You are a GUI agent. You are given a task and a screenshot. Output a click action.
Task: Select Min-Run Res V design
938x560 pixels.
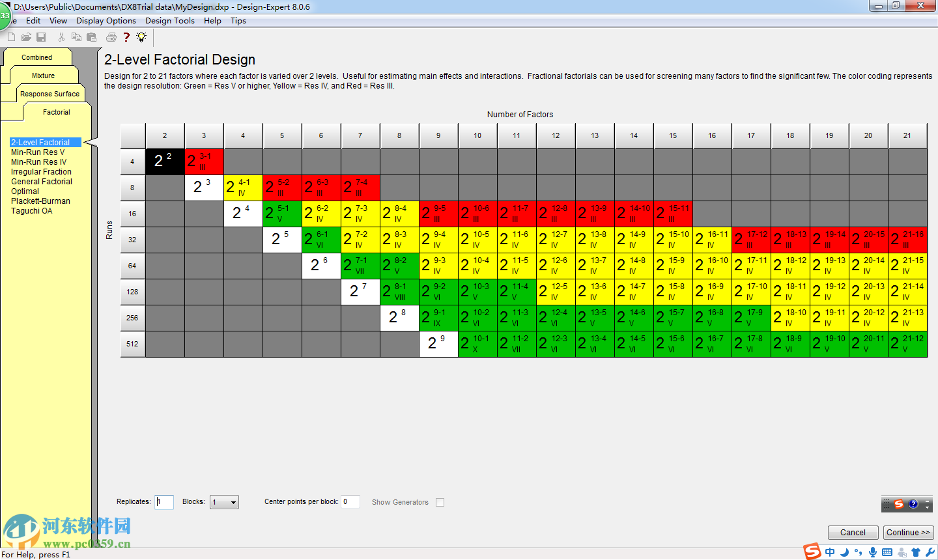[38, 152]
